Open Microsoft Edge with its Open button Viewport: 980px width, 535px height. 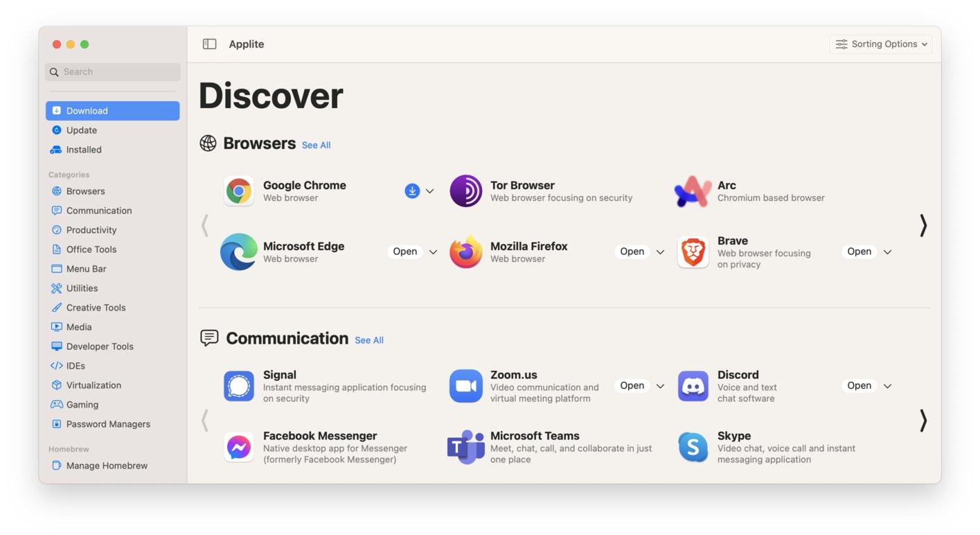405,252
